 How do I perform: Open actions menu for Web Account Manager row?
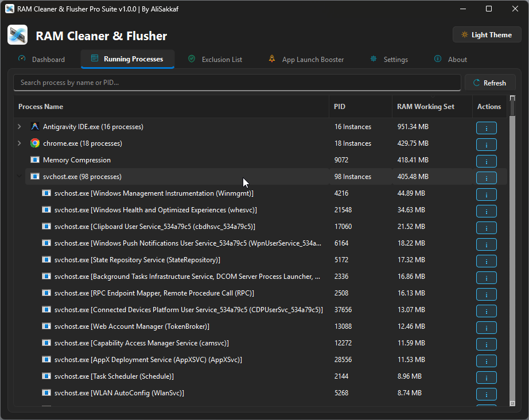(x=486, y=328)
